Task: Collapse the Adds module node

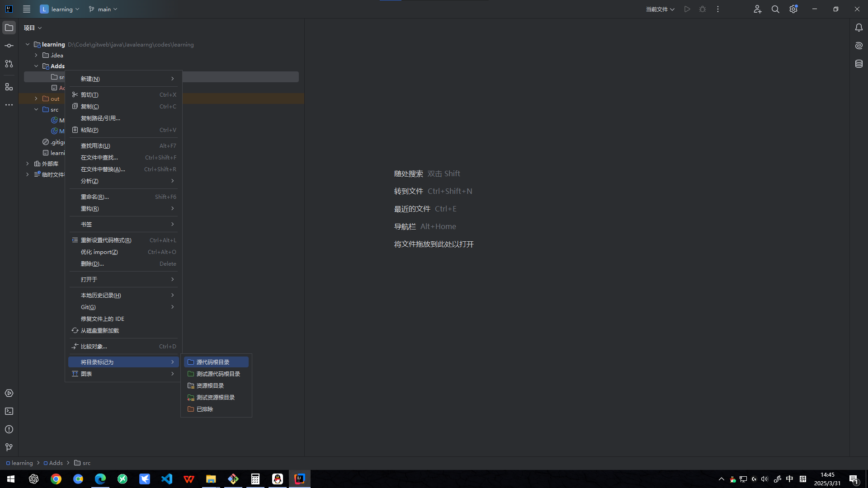Action: [36, 66]
